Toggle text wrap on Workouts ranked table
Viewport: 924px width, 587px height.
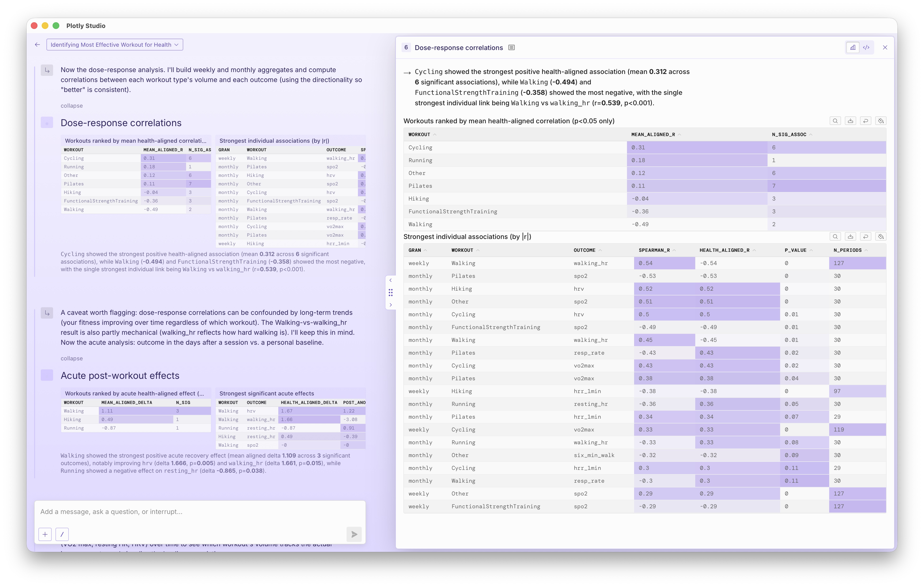(x=866, y=121)
